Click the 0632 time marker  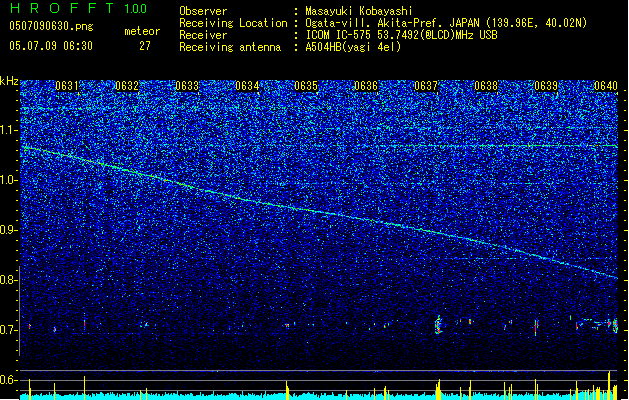(127, 86)
